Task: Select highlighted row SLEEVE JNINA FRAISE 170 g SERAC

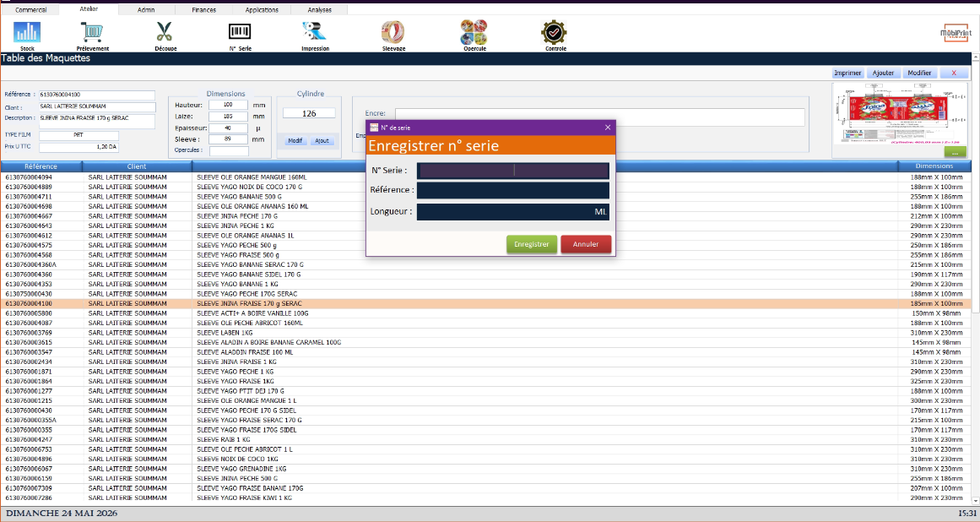Action: pos(486,304)
